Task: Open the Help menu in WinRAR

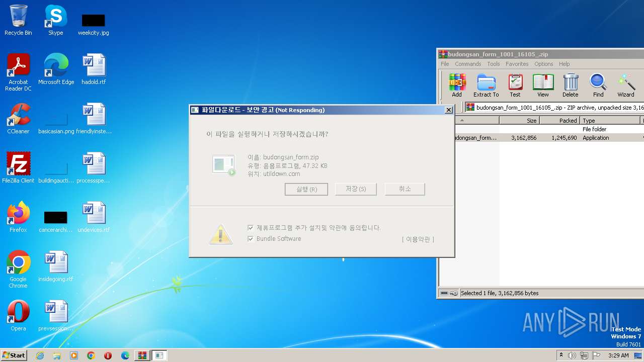Action: click(x=565, y=64)
